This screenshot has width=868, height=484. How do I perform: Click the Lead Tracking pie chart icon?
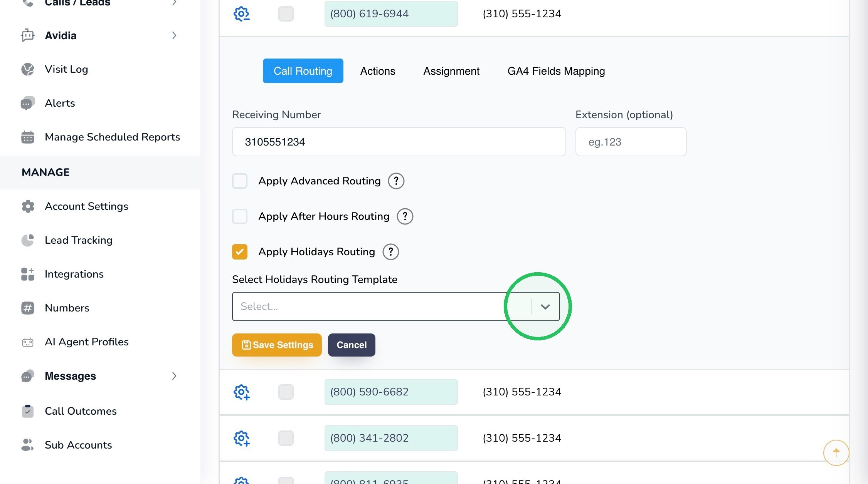(x=28, y=240)
